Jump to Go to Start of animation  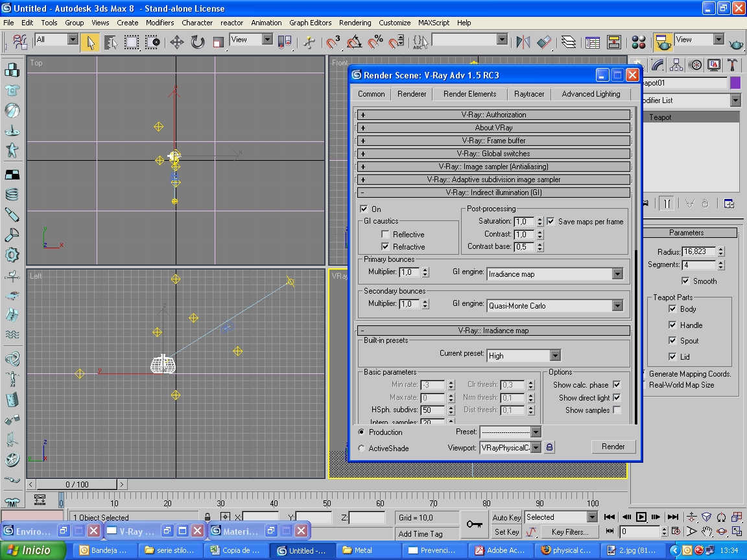(610, 517)
